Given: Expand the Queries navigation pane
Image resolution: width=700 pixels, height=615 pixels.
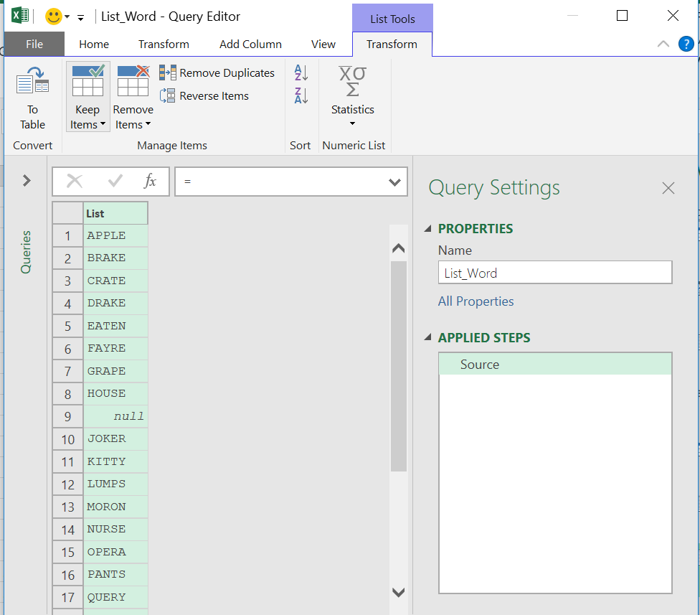Looking at the screenshot, I should (x=27, y=180).
